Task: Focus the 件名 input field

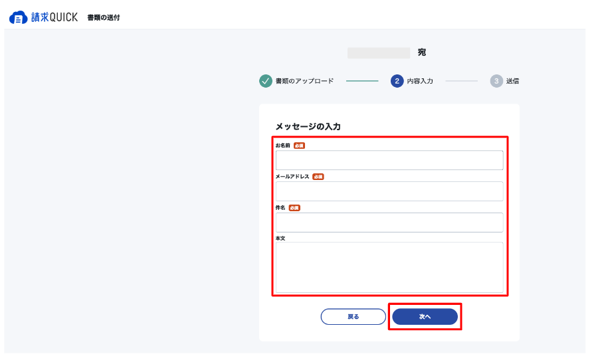Action: 389,223
